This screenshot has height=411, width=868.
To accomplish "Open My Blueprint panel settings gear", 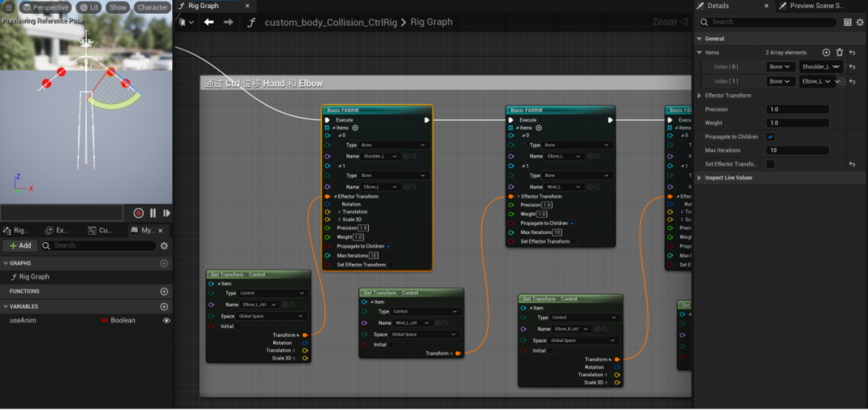I will [164, 246].
